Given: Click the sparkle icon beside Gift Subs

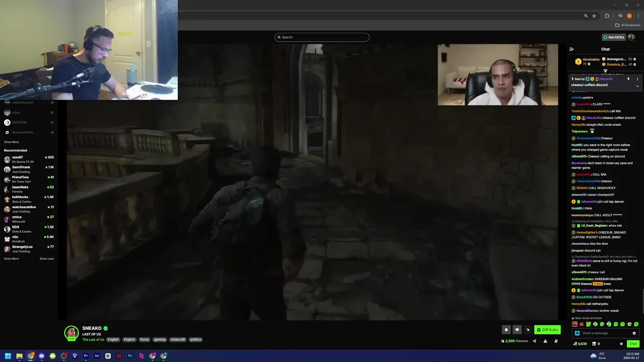Looking at the screenshot, I should click(528, 330).
